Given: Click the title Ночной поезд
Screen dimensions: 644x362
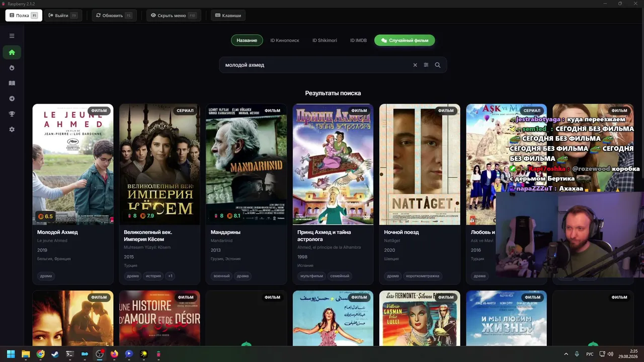Looking at the screenshot, I should click(401, 232).
